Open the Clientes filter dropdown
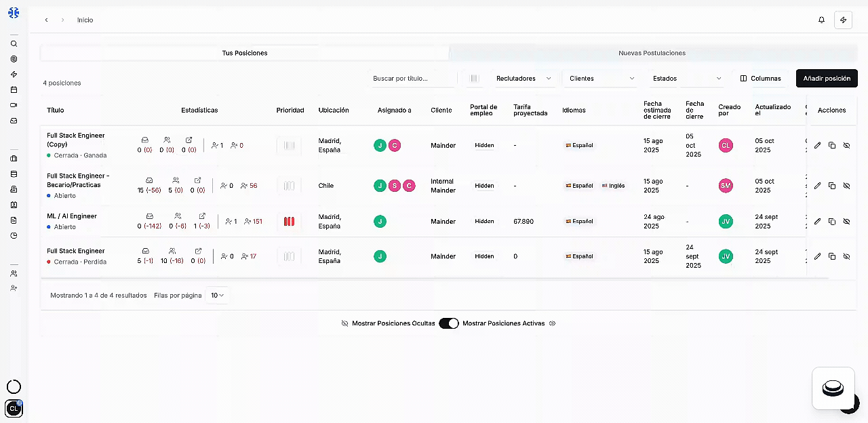 coord(601,79)
